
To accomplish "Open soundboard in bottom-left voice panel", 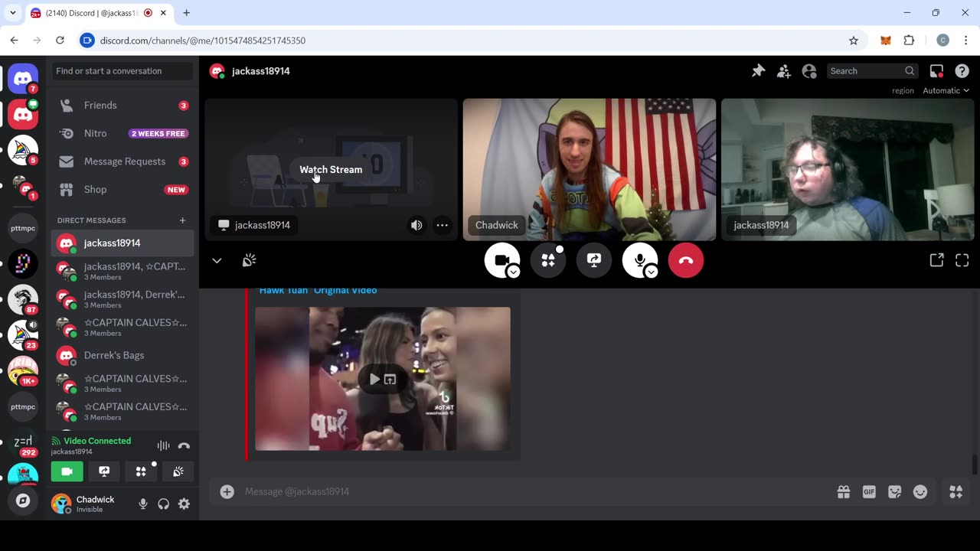I will 178,471.
